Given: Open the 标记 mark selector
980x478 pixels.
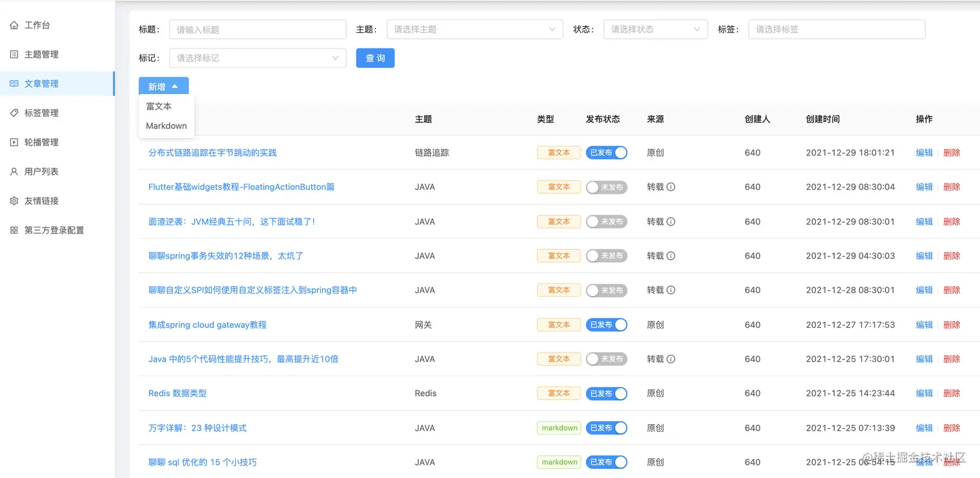Looking at the screenshot, I should coord(257,58).
